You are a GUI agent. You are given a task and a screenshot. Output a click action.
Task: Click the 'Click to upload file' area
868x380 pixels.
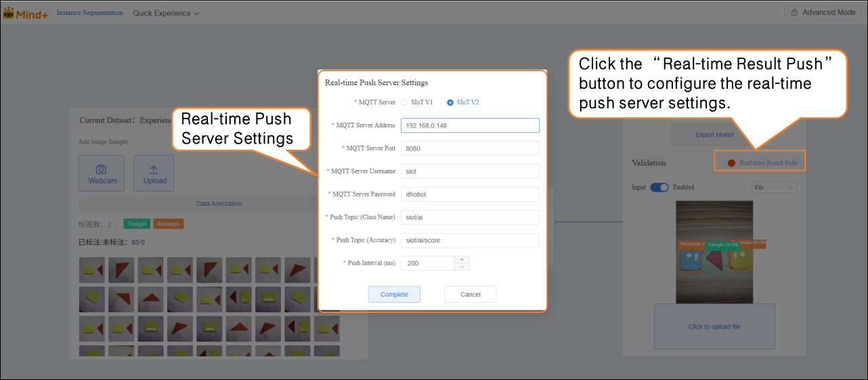pos(714,326)
